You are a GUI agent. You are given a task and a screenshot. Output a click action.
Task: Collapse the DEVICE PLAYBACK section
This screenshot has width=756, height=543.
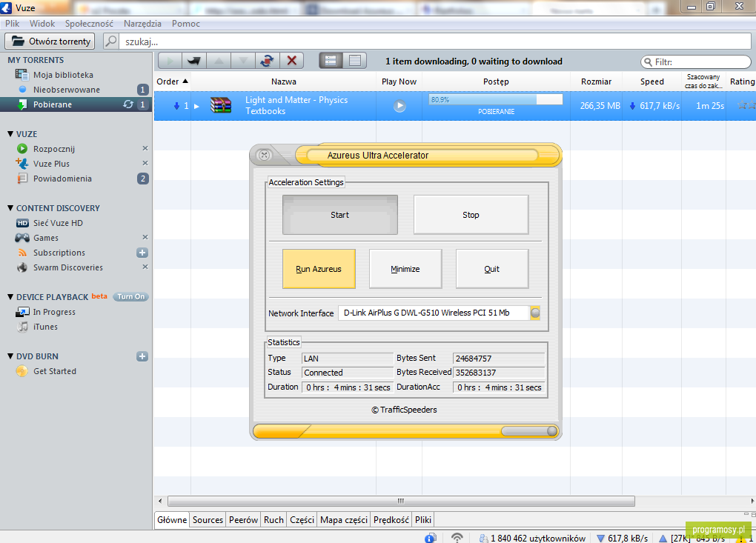coord(10,297)
